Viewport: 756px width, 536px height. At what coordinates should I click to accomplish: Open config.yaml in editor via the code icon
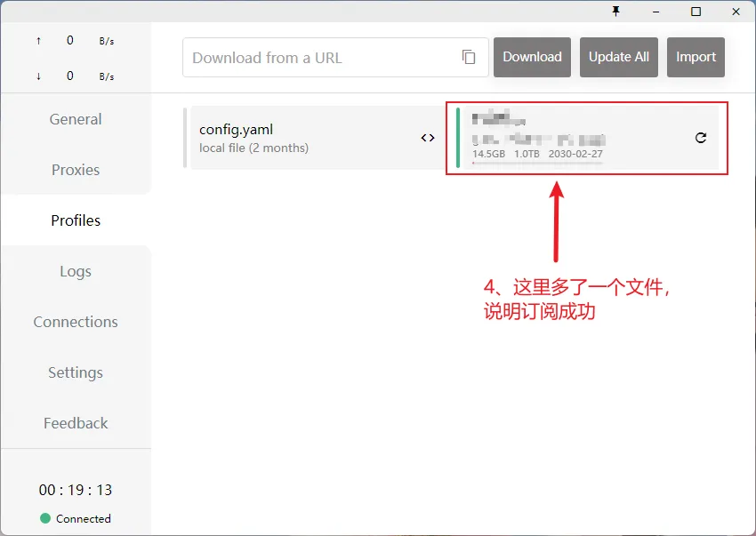coord(427,138)
